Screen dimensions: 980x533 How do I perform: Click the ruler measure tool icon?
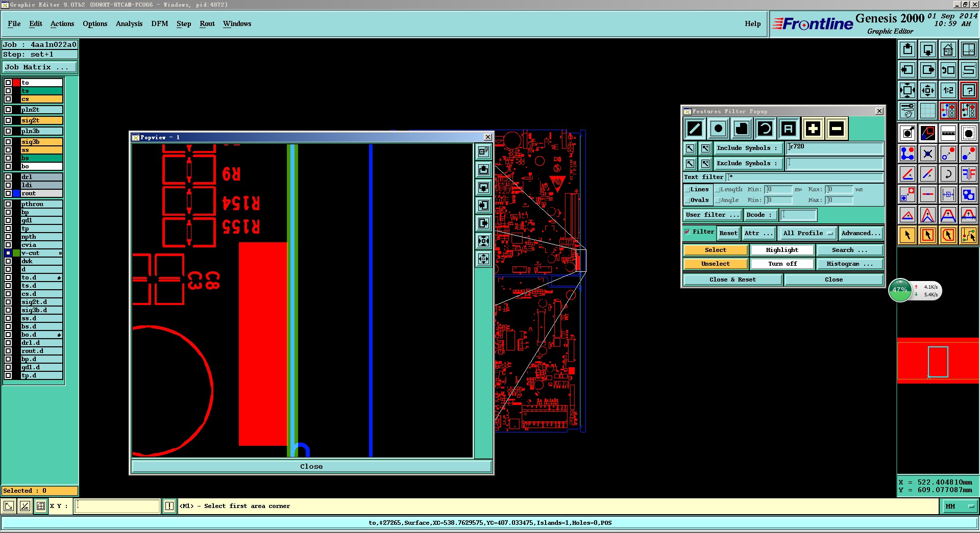[948, 134]
